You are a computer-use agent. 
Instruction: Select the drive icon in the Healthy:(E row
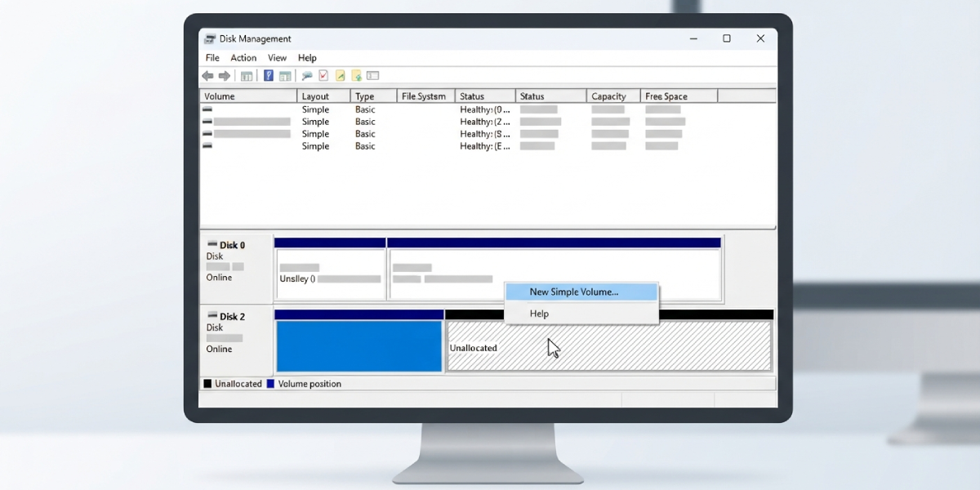coord(207,145)
